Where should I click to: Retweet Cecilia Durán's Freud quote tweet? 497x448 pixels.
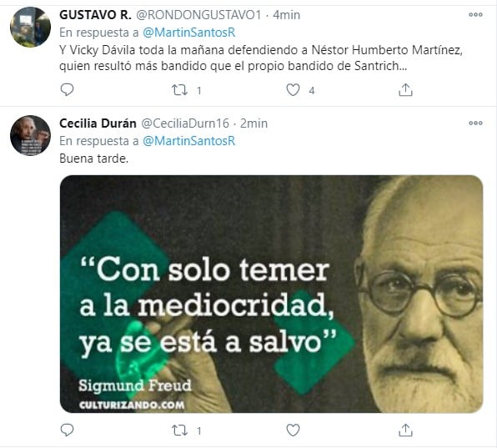(180, 430)
